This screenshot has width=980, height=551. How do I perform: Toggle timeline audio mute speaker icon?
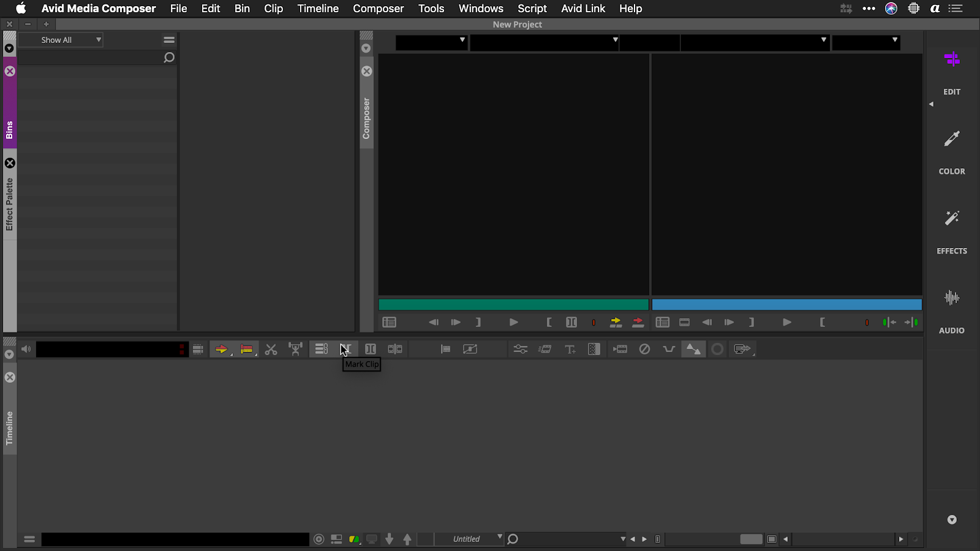click(x=26, y=349)
